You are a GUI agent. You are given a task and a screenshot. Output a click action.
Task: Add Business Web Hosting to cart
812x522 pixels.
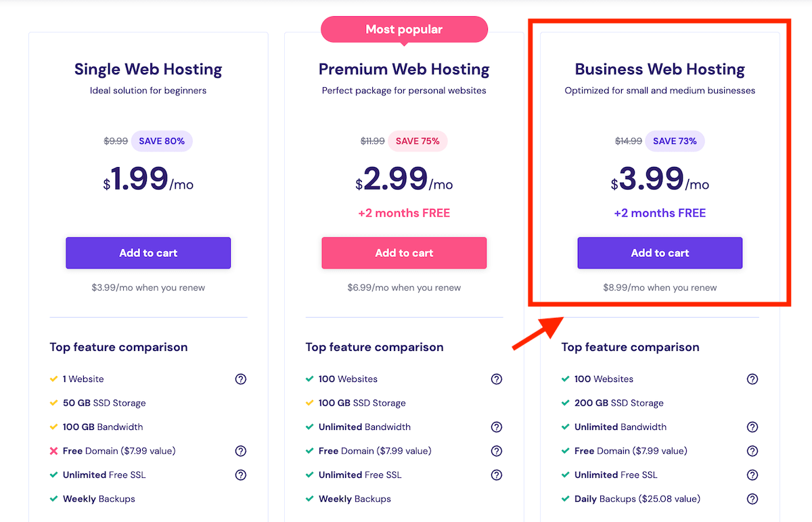[660, 253]
